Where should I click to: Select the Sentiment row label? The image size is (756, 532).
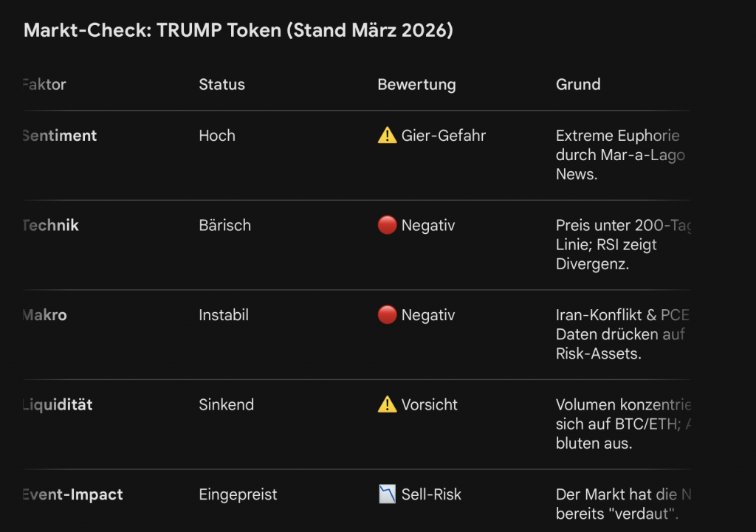(x=60, y=136)
